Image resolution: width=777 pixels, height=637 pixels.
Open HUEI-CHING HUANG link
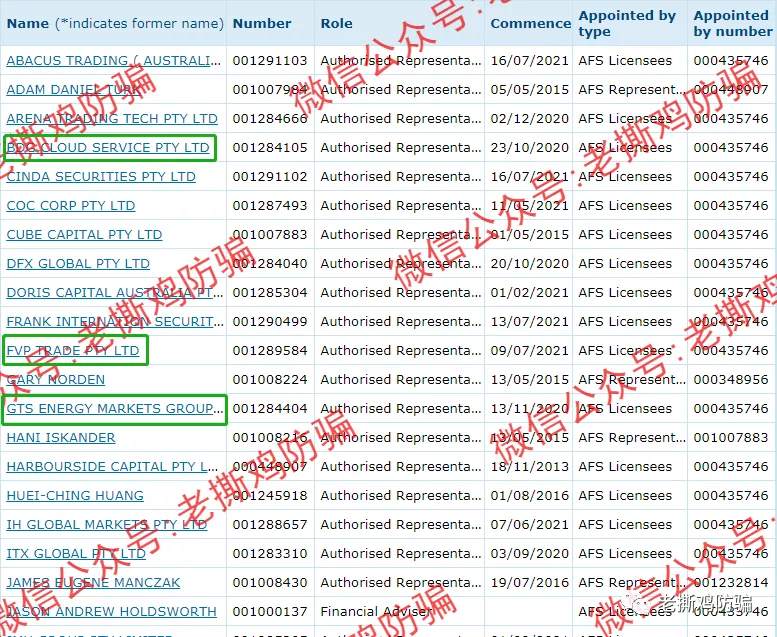coord(75,496)
